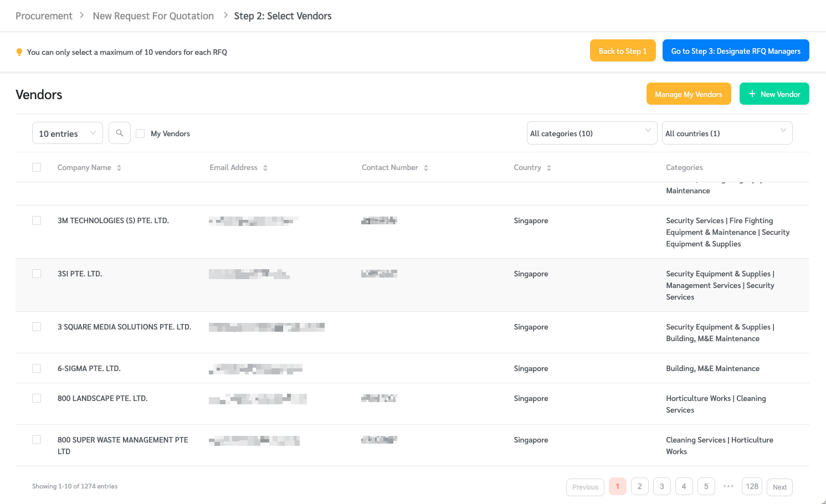The image size is (826, 504).
Task: Click the search icon beside entries selector
Action: [119, 133]
